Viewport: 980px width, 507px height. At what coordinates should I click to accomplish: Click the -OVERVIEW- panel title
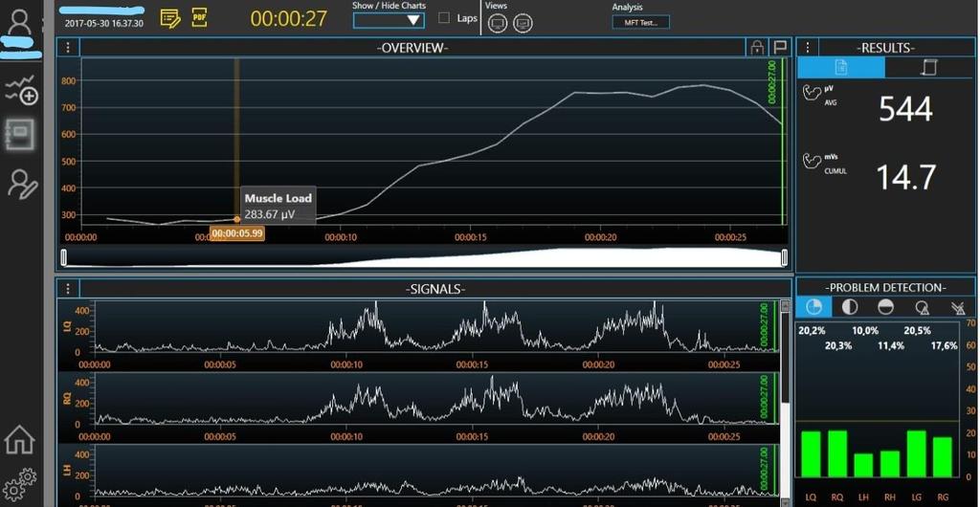coord(412,48)
